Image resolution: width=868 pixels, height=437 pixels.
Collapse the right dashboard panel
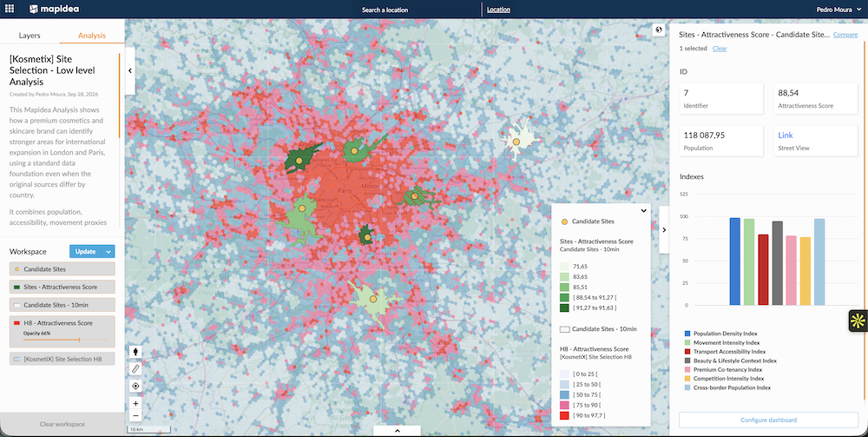point(664,230)
